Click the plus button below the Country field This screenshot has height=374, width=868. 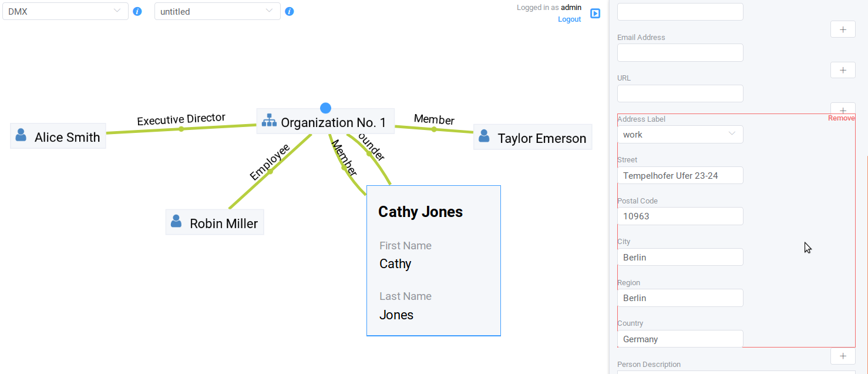point(843,356)
